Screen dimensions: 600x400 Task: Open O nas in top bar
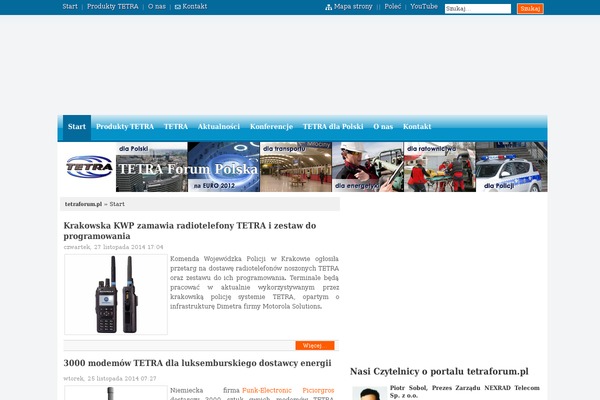tap(157, 7)
